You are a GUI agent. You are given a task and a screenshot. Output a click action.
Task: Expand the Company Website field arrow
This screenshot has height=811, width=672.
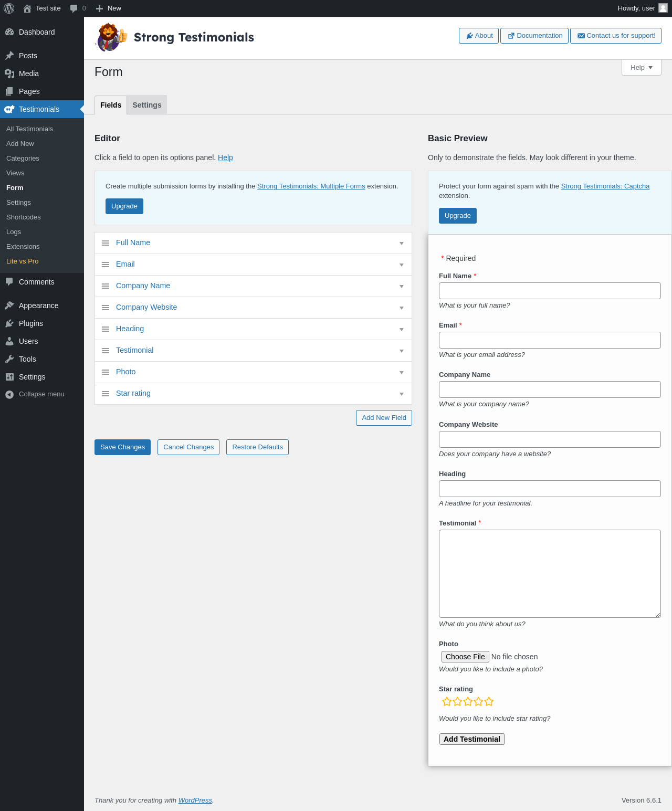click(402, 308)
